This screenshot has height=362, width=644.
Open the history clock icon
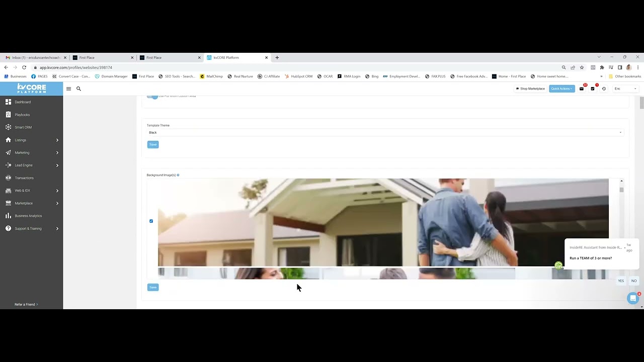tap(604, 88)
